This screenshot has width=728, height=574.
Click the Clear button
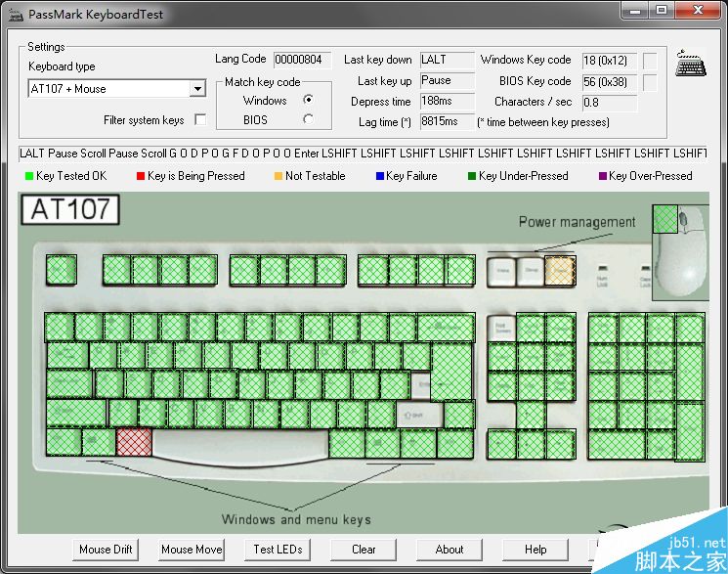click(364, 550)
